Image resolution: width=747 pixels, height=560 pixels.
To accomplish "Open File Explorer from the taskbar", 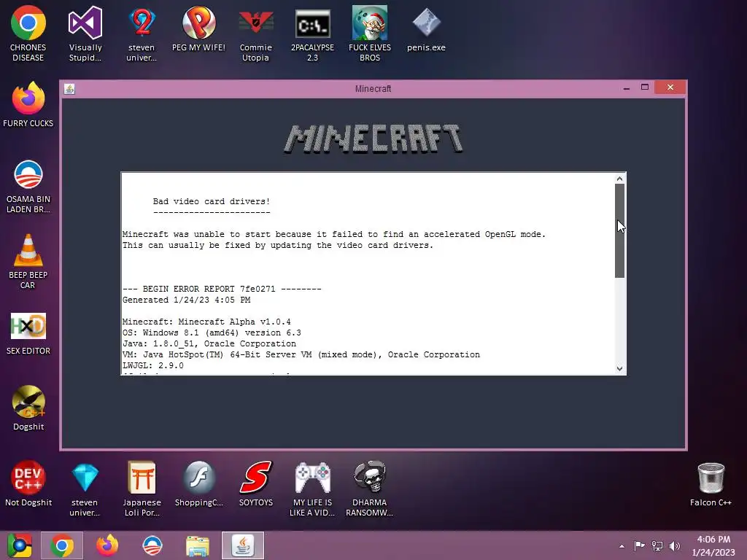I will click(198, 545).
